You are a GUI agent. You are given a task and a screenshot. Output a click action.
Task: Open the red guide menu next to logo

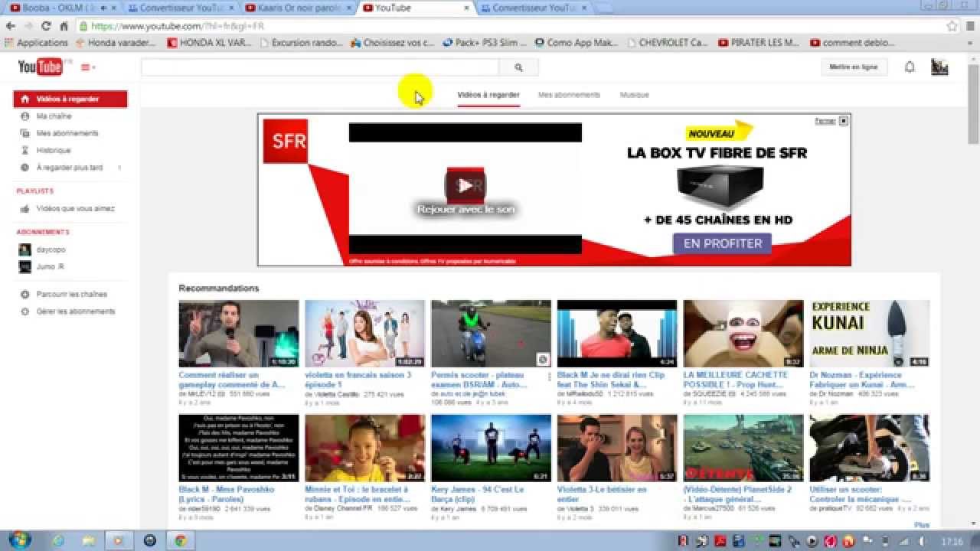tap(88, 67)
